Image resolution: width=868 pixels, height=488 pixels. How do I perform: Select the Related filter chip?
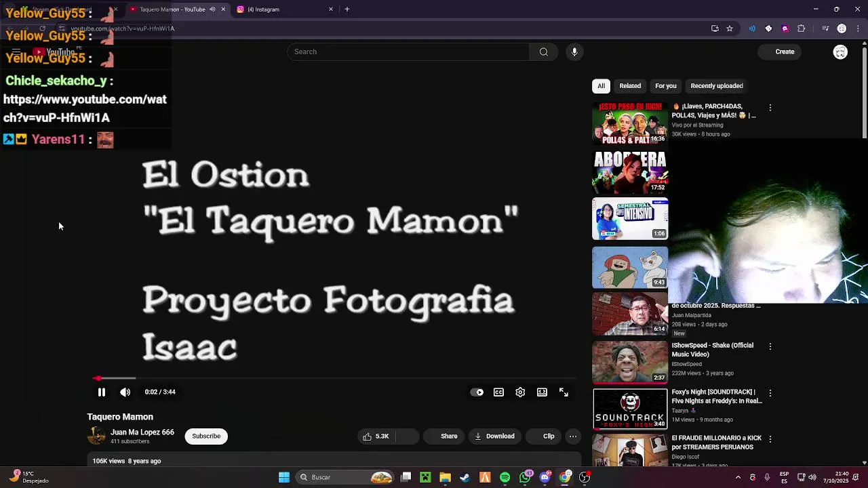pos(630,86)
